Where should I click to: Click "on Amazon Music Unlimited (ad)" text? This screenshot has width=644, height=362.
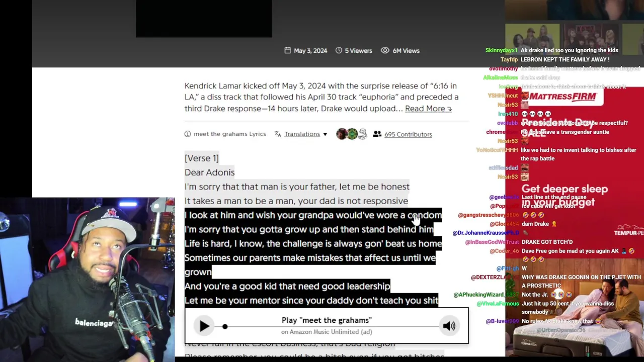coord(327,332)
